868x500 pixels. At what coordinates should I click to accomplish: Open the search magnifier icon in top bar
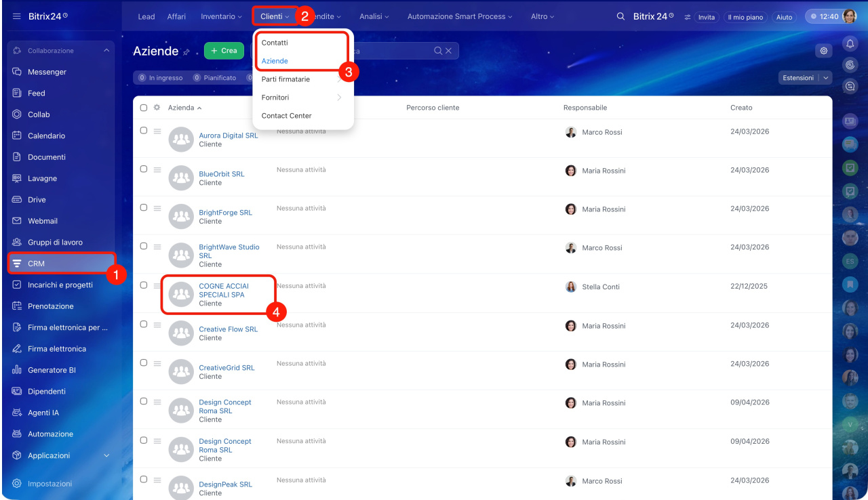[x=620, y=17]
